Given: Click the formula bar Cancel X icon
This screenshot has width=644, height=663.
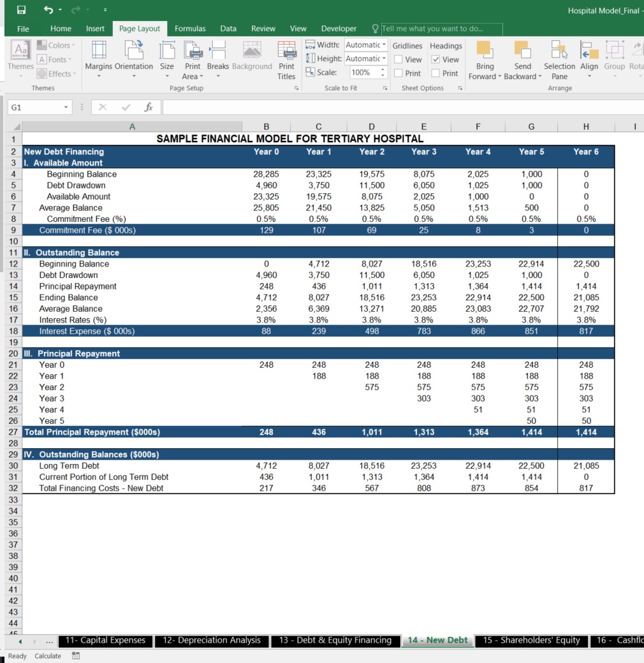Looking at the screenshot, I should coord(103,107).
